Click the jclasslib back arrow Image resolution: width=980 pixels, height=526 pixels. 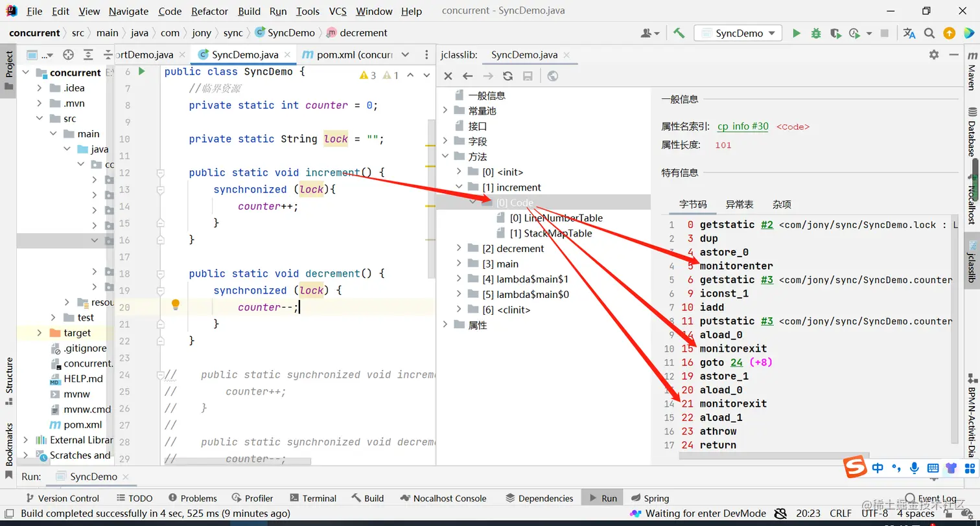pos(467,76)
